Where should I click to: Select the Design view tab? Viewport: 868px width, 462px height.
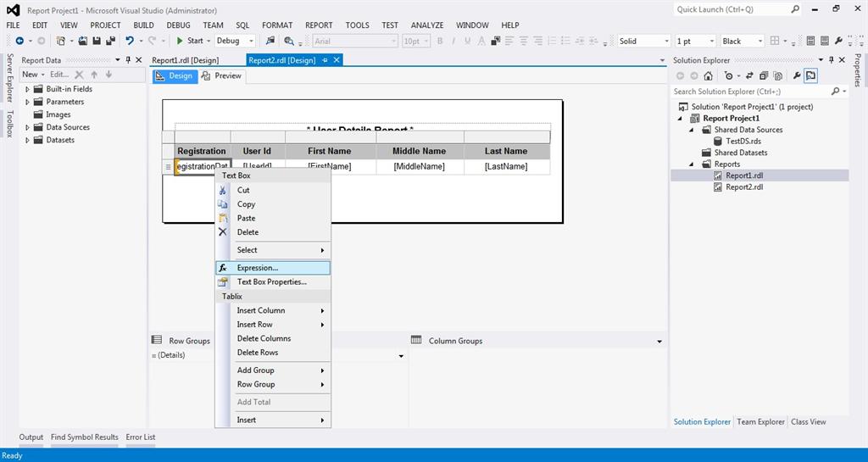click(x=175, y=75)
